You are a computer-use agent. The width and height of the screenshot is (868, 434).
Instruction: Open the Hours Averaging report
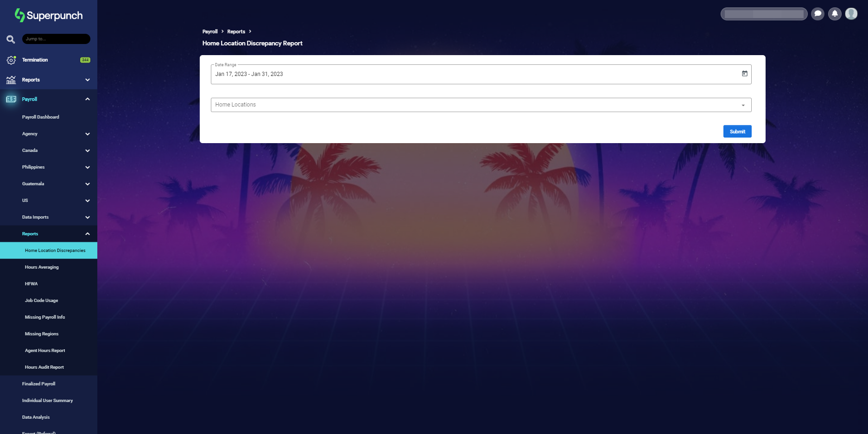tap(42, 267)
